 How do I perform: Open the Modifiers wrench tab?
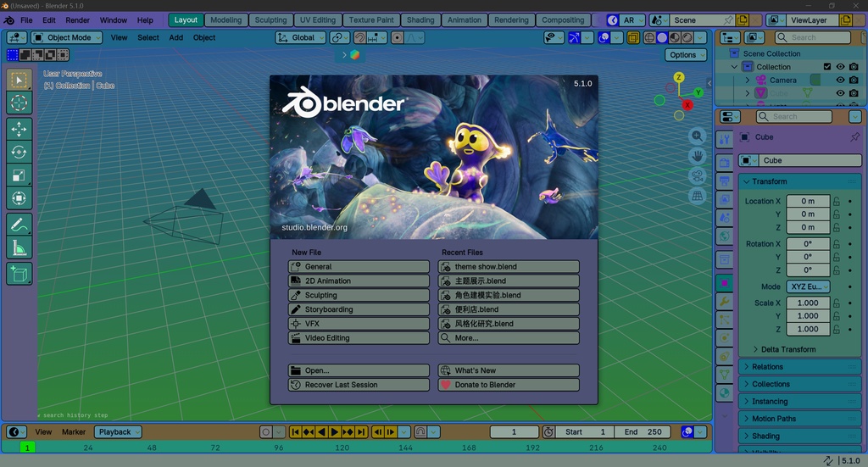pyautogui.click(x=725, y=302)
